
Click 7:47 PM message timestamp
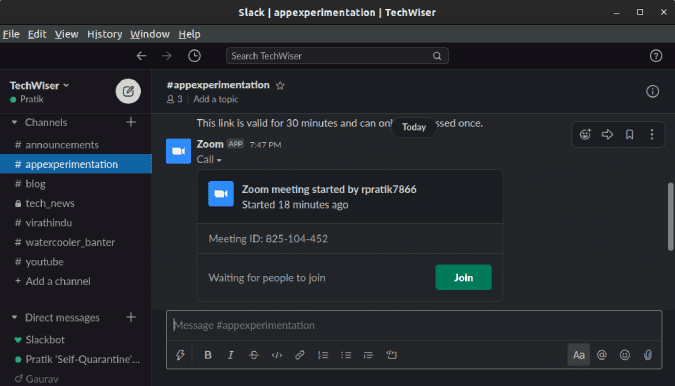265,145
